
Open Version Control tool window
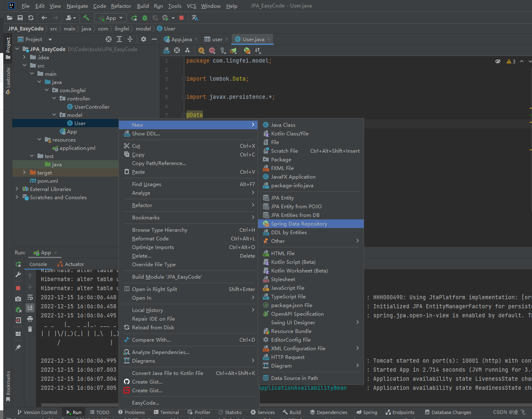37,412
